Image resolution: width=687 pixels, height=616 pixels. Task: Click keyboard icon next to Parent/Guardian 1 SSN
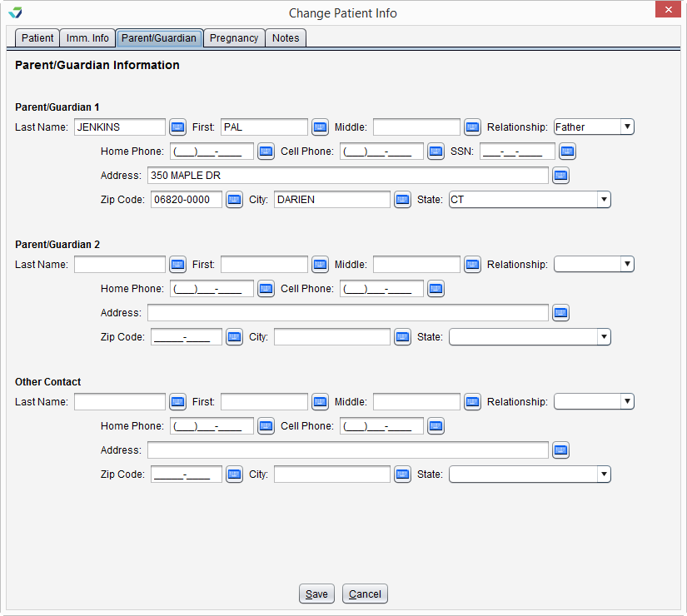(567, 152)
